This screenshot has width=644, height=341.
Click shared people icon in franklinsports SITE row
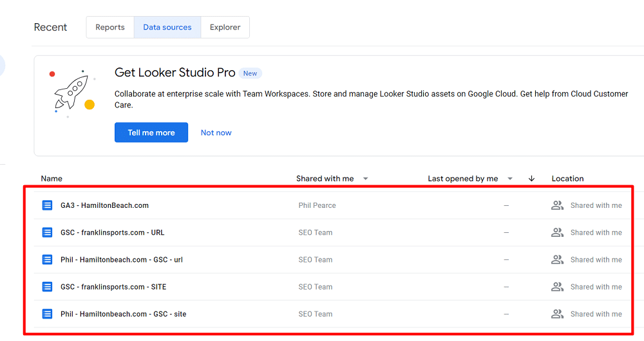tap(557, 286)
